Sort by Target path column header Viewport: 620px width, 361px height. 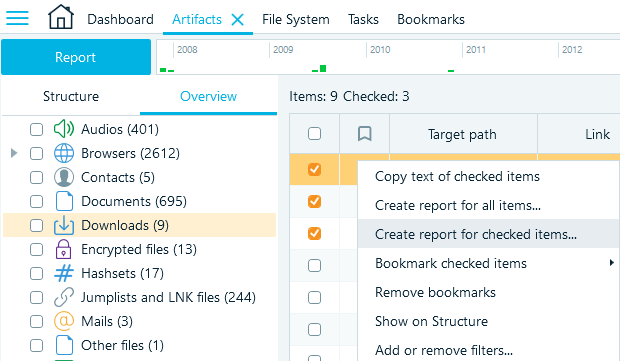pyautogui.click(x=463, y=134)
